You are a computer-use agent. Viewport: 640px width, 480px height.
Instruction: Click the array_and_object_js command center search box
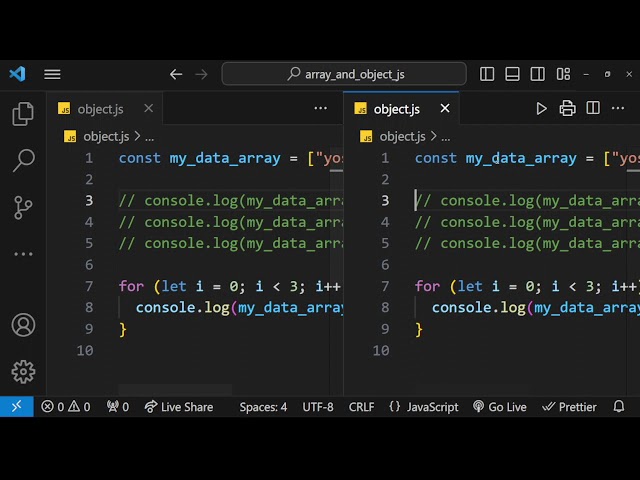[344, 74]
